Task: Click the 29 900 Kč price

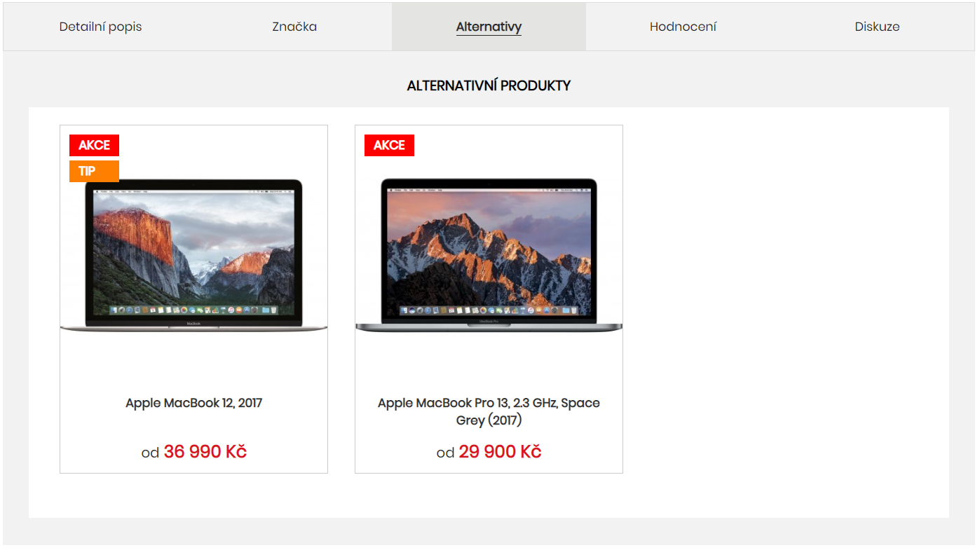Action: (500, 452)
